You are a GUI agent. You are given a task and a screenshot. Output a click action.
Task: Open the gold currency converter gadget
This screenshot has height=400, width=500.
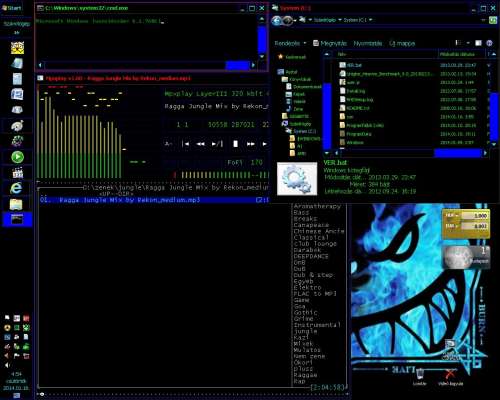(466, 223)
